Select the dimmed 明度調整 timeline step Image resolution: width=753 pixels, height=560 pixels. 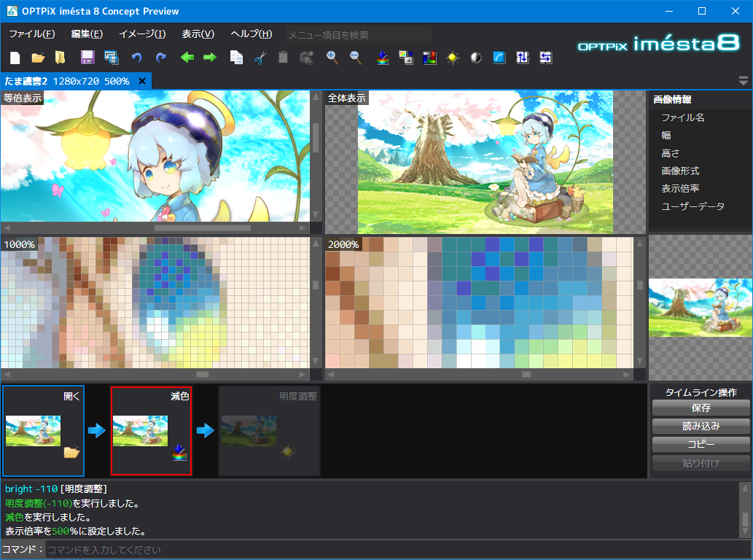pyautogui.click(x=270, y=431)
